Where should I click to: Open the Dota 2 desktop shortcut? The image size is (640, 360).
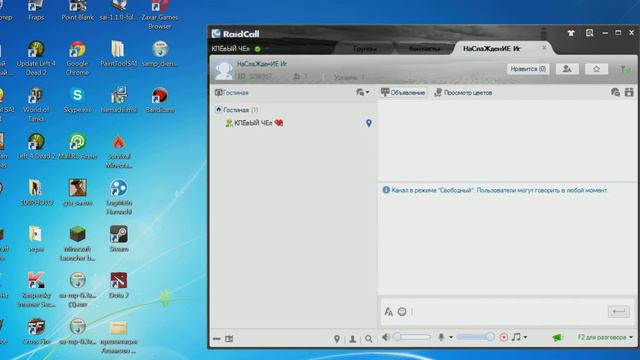[x=119, y=285]
